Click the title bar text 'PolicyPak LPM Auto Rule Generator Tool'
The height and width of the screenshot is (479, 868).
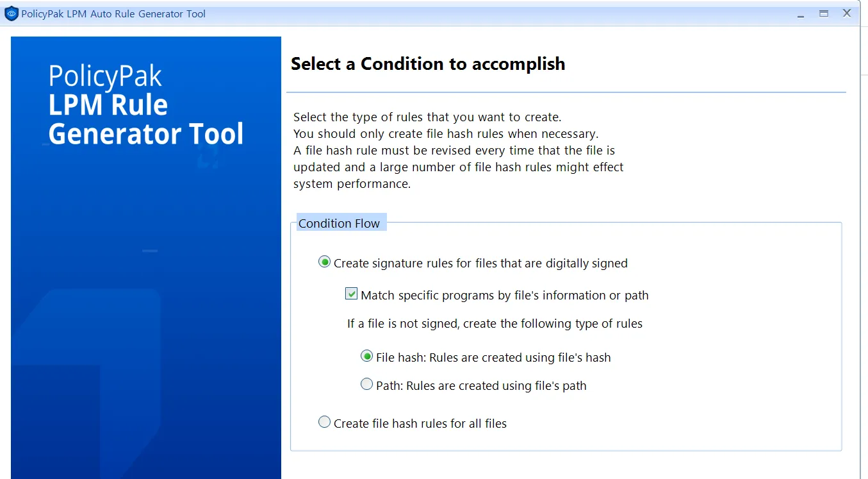tap(112, 13)
